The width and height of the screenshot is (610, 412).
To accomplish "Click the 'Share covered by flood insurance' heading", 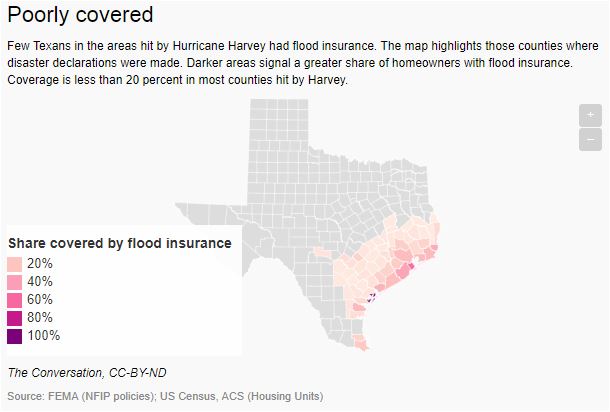I will pyautogui.click(x=120, y=243).
